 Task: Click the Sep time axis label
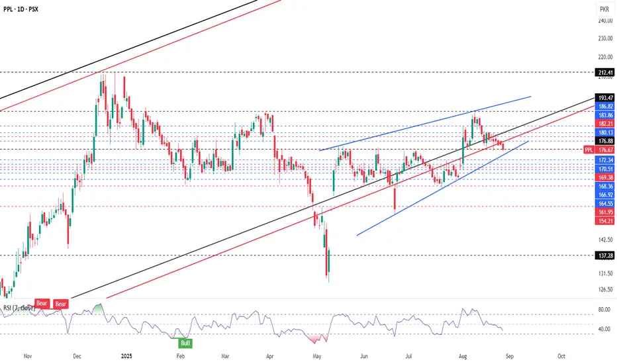(509, 356)
